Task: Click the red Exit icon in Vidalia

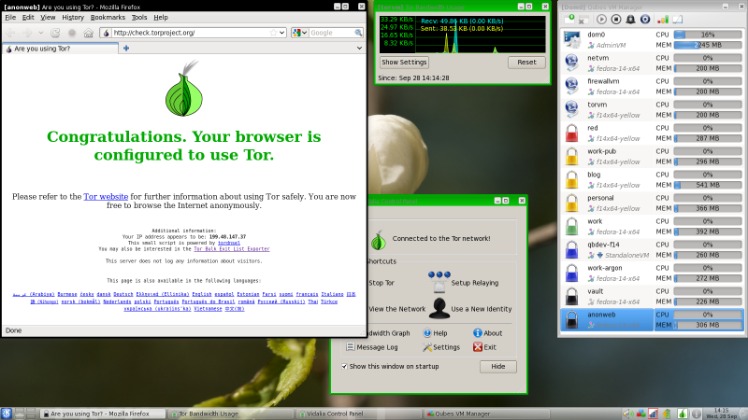Action: click(x=478, y=347)
